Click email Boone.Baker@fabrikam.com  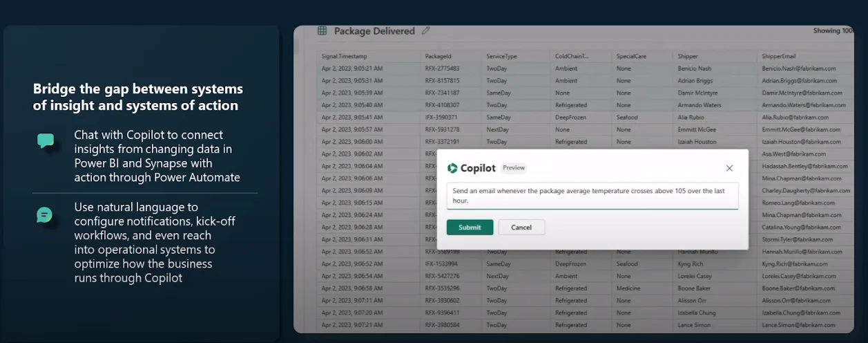[798, 288]
